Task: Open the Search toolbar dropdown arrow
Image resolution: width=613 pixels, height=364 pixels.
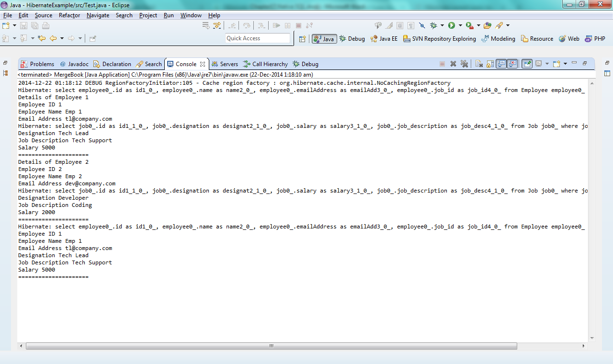Action: pos(508,25)
